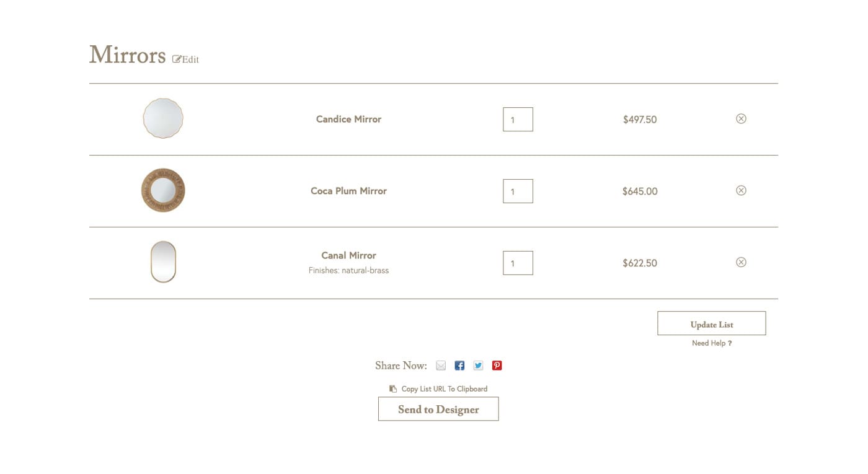This screenshot has width=868, height=474.
Task: Open the Canal Mirror thumbnail image
Action: (163, 262)
